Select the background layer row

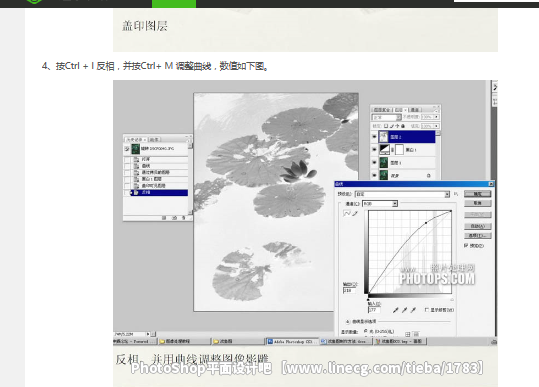click(404, 176)
